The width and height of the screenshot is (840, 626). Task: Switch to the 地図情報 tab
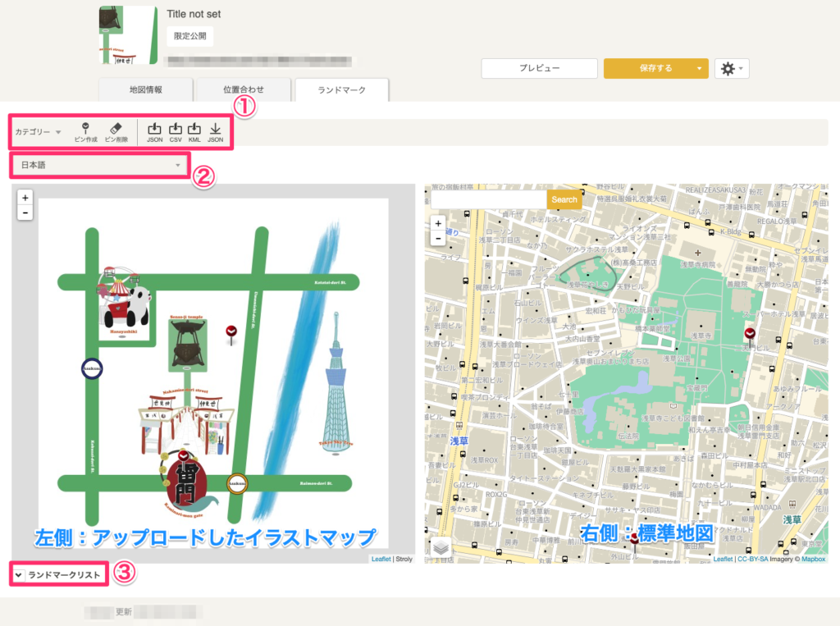[145, 89]
